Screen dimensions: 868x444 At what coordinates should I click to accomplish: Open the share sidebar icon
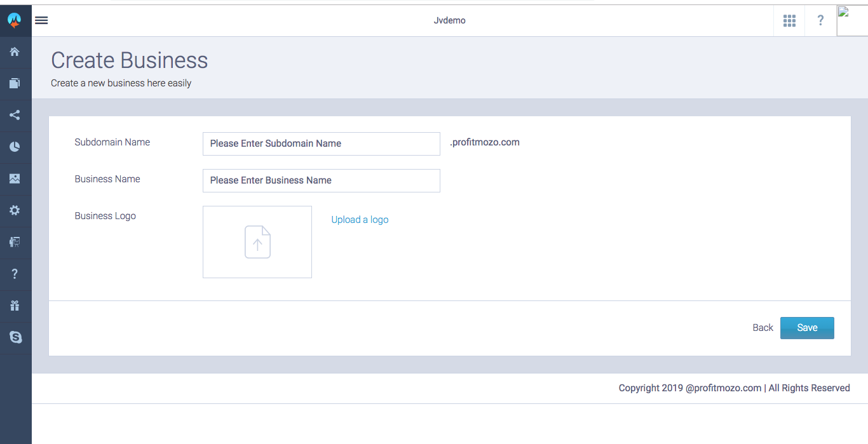[15, 115]
